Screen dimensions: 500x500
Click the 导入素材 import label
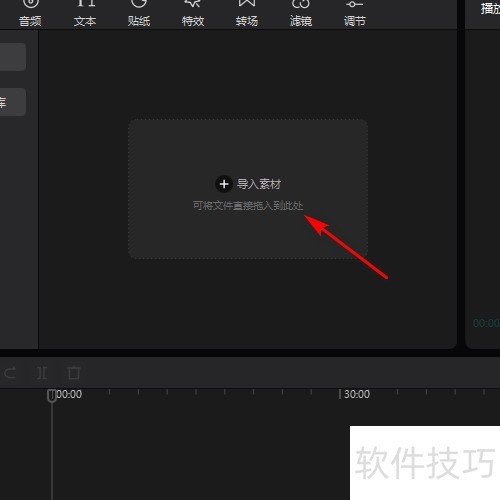(x=259, y=184)
